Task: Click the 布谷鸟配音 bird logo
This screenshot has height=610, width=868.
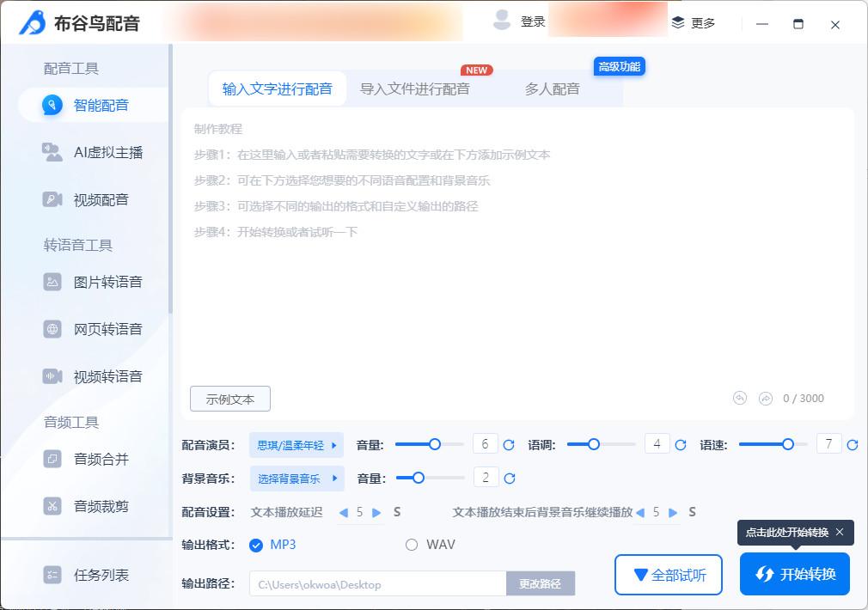Action: pyautogui.click(x=33, y=22)
